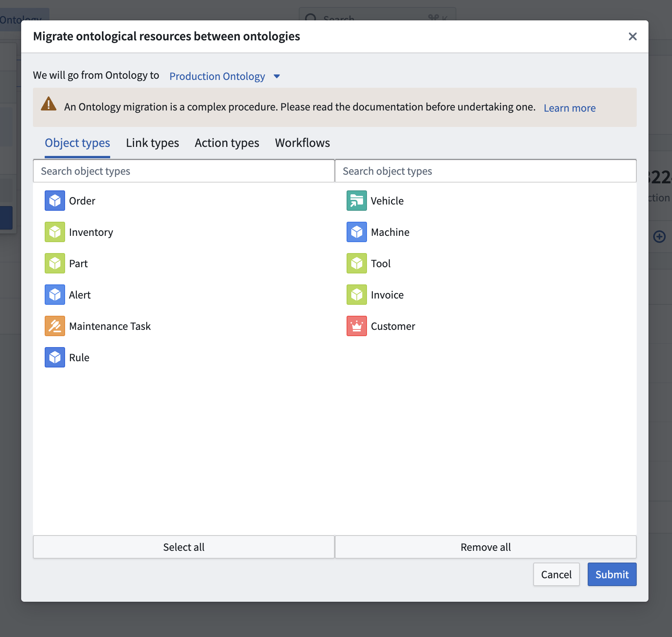Click the Inventory green cube icon

pos(55,232)
